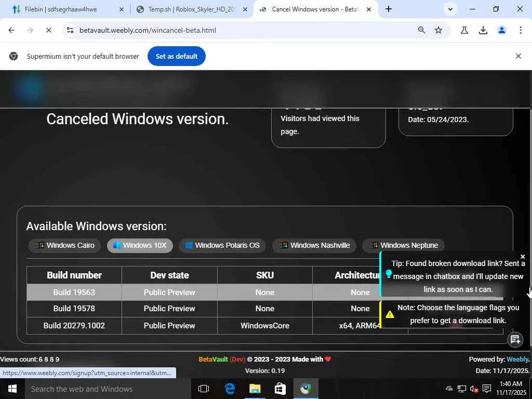Open the OneDrive tray icon
The width and height of the screenshot is (532, 399).
pyautogui.click(x=449, y=389)
